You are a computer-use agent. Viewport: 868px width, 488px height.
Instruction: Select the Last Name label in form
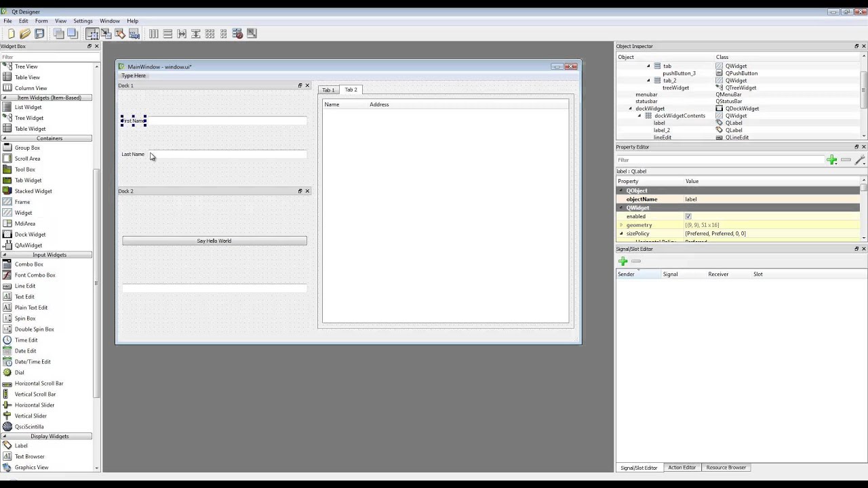(133, 155)
